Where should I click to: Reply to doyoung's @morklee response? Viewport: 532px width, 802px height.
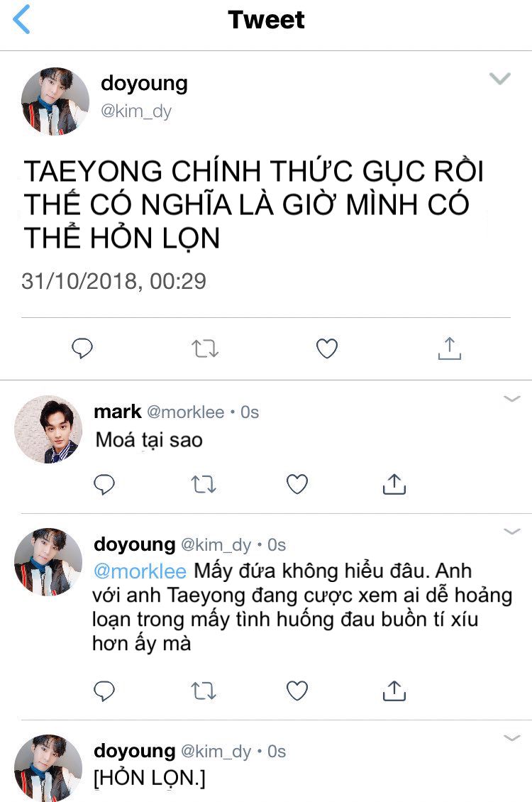click(104, 691)
